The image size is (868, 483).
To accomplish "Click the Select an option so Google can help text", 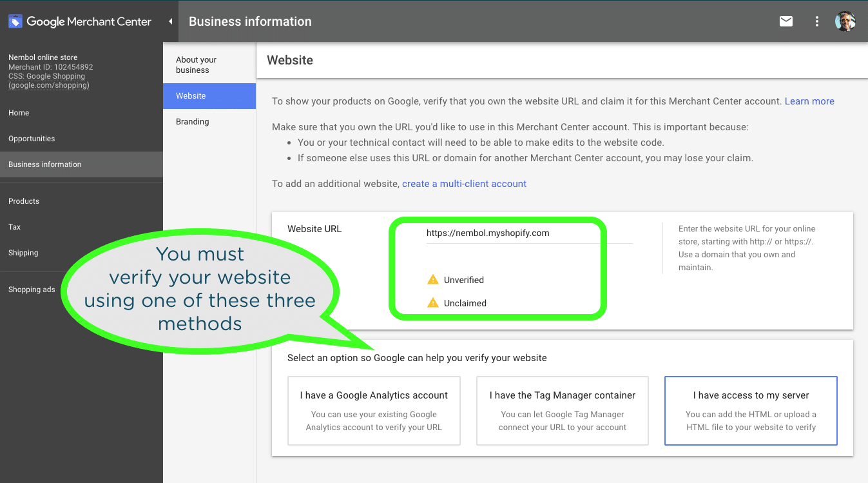I will [417, 358].
